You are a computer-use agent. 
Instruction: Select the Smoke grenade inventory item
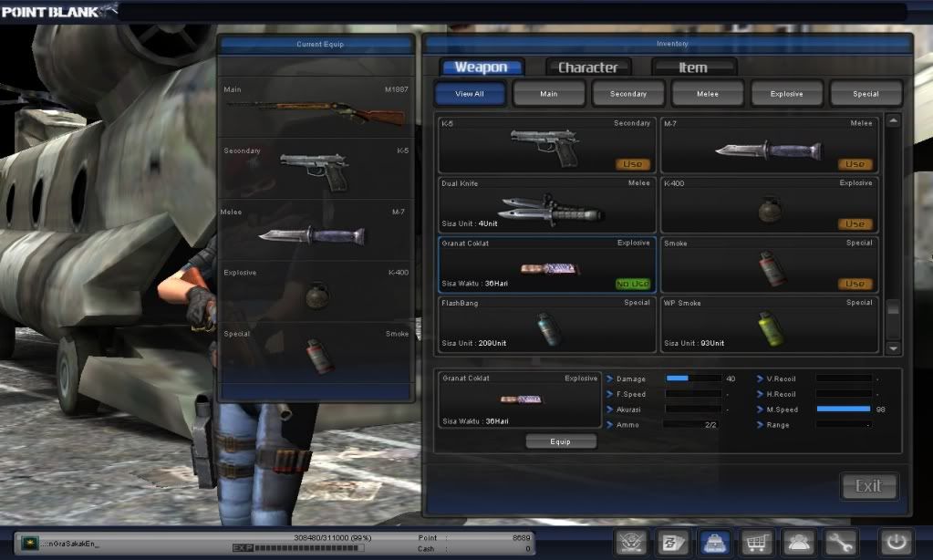tap(770, 264)
